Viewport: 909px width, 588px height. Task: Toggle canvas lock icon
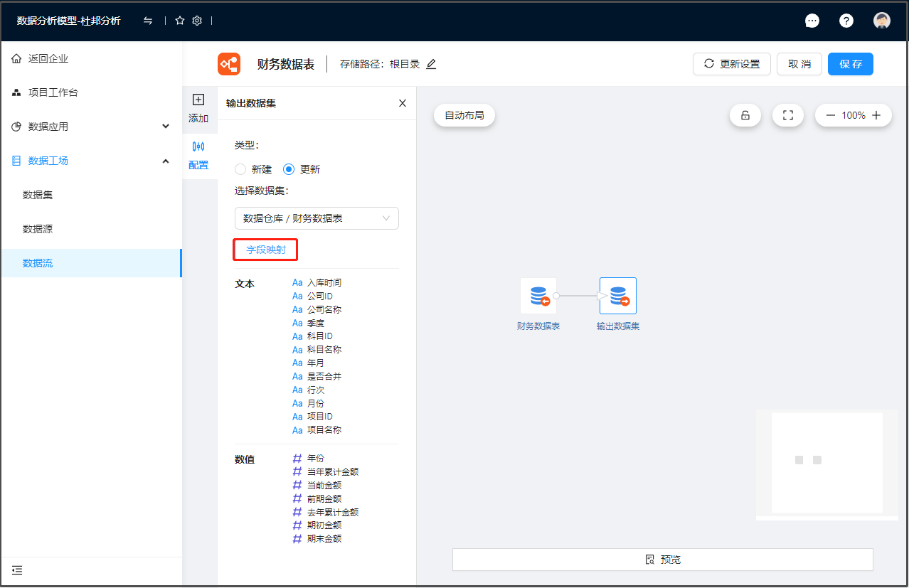(x=745, y=115)
